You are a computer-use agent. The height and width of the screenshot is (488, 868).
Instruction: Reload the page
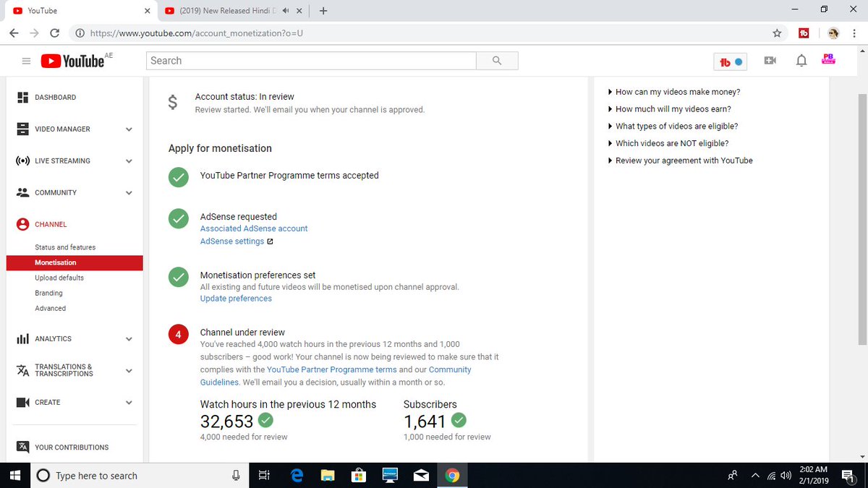point(55,33)
